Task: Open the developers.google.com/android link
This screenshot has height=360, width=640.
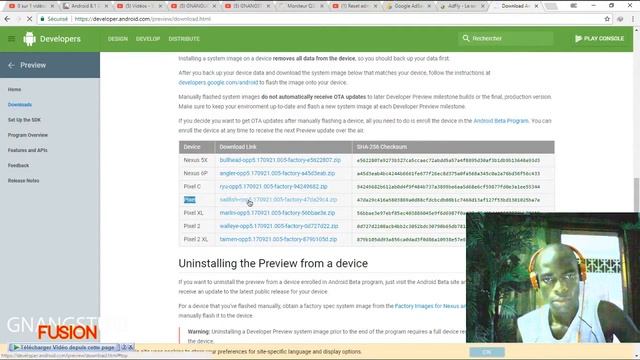Action: (218, 82)
